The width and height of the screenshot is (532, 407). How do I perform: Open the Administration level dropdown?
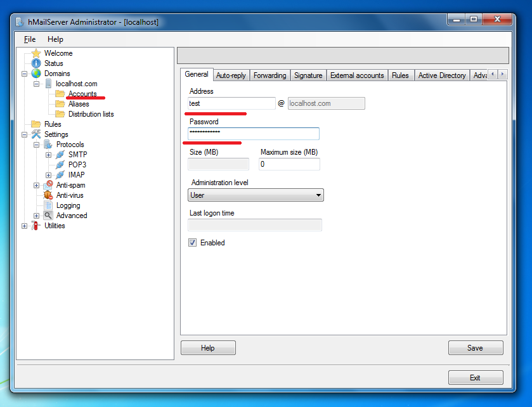pos(256,195)
